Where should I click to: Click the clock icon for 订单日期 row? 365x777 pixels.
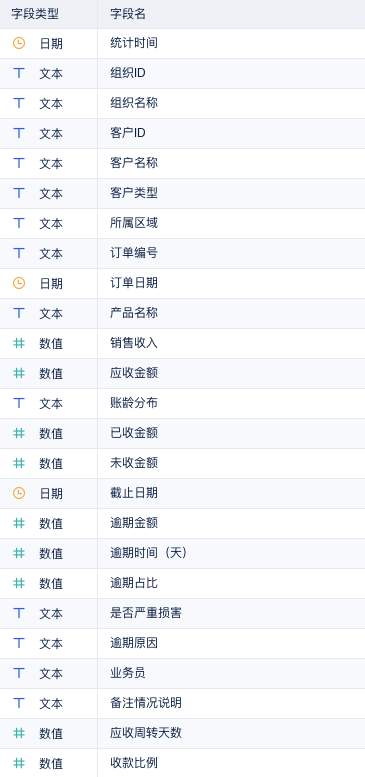[x=19, y=283]
